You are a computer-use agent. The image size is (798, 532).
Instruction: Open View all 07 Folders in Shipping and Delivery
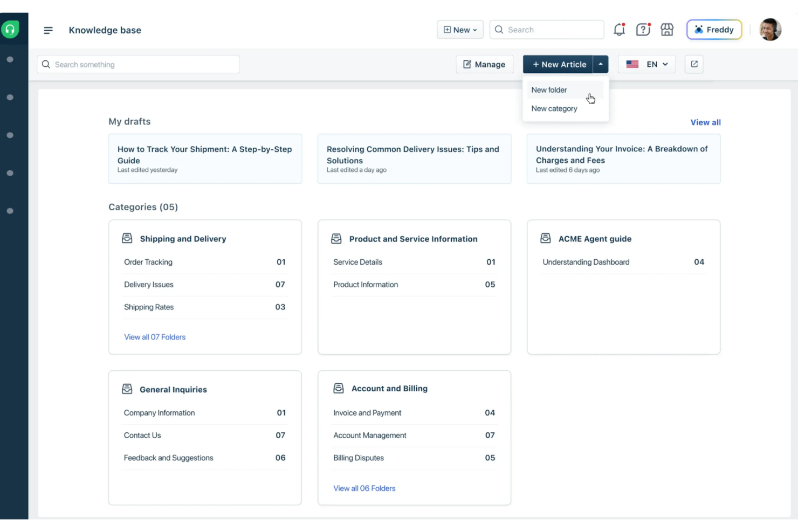(x=155, y=336)
